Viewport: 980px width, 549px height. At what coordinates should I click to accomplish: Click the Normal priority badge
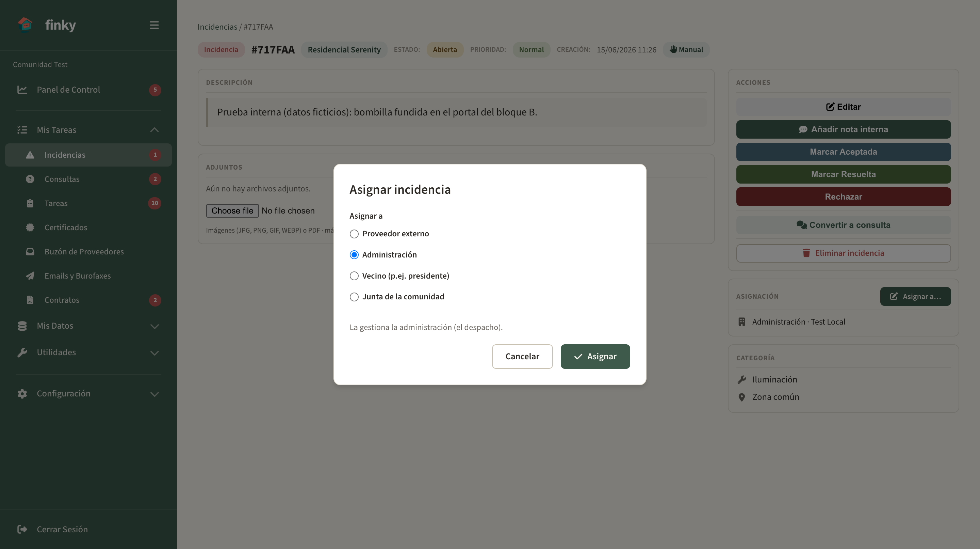click(x=531, y=49)
